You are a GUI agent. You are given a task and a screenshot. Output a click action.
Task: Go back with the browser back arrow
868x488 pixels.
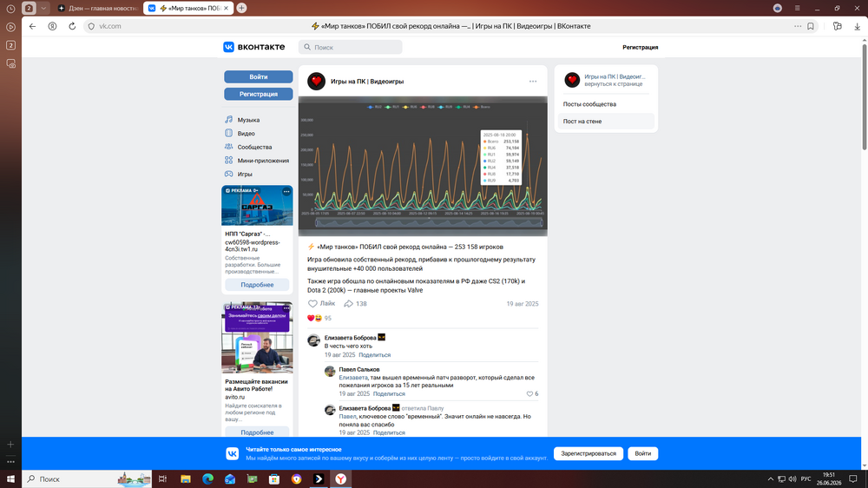pyautogui.click(x=33, y=26)
